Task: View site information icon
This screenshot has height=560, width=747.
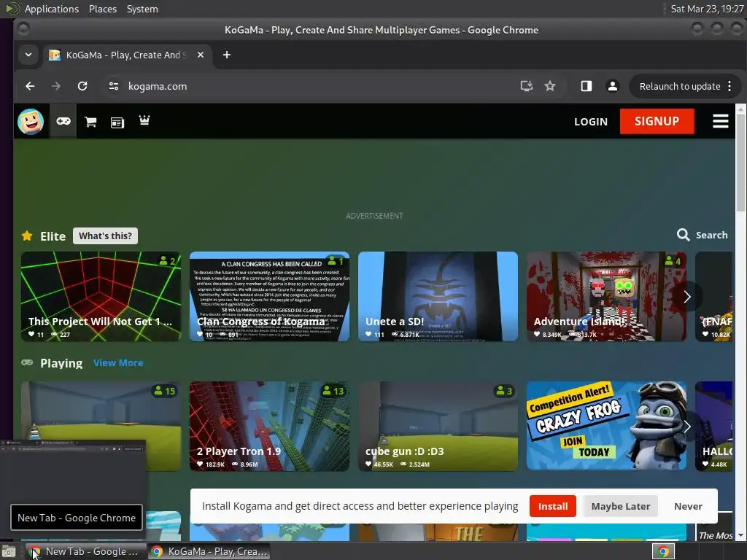Action: point(113,86)
